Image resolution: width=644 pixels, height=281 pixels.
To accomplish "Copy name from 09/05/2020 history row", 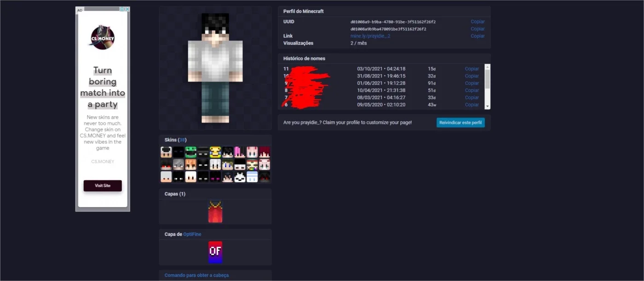I will (x=472, y=105).
